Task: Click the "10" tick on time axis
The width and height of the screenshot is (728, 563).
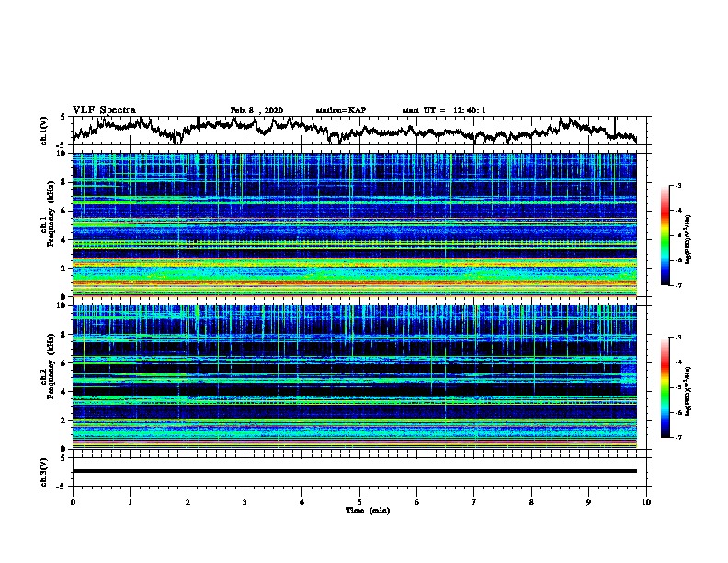Action: click(x=646, y=502)
